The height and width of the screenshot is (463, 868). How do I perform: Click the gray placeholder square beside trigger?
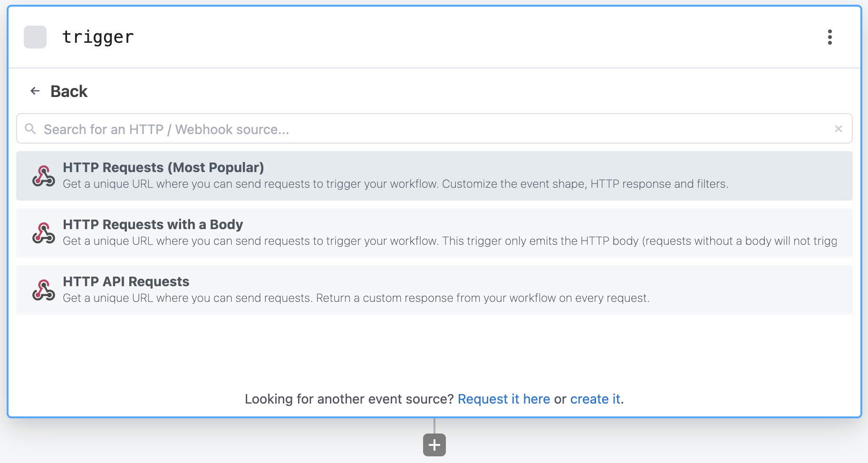pyautogui.click(x=35, y=37)
